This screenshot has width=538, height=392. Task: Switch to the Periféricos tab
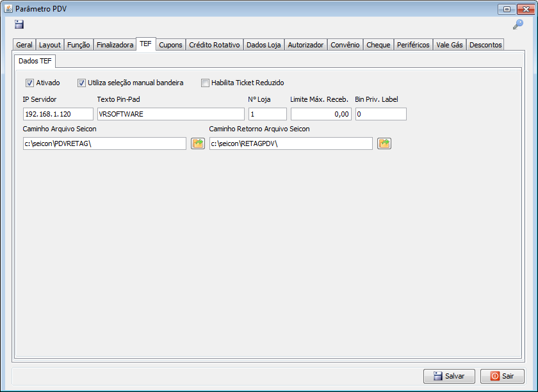coord(413,45)
